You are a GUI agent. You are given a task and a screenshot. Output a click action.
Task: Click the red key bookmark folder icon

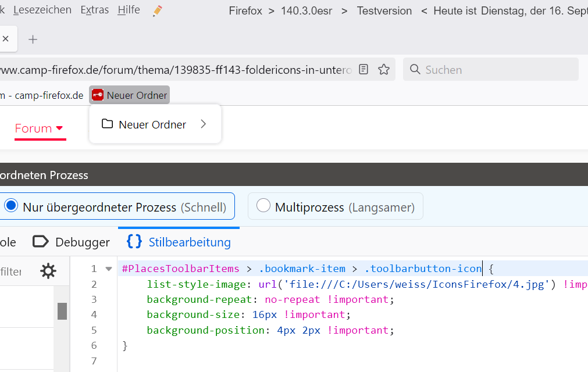98,95
